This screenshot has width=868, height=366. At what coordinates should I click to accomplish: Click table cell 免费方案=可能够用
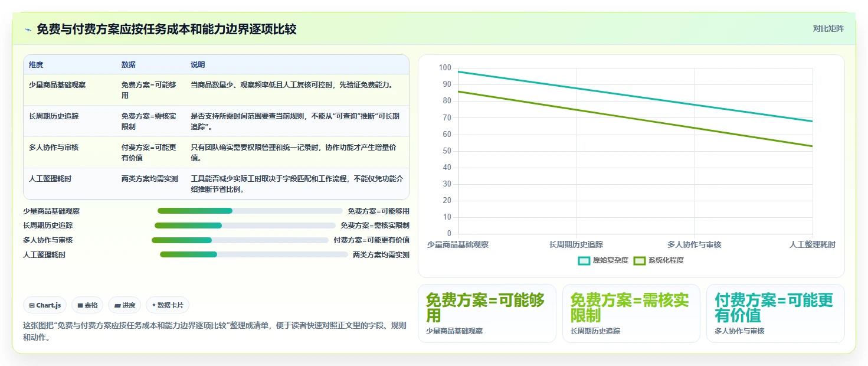149,90
